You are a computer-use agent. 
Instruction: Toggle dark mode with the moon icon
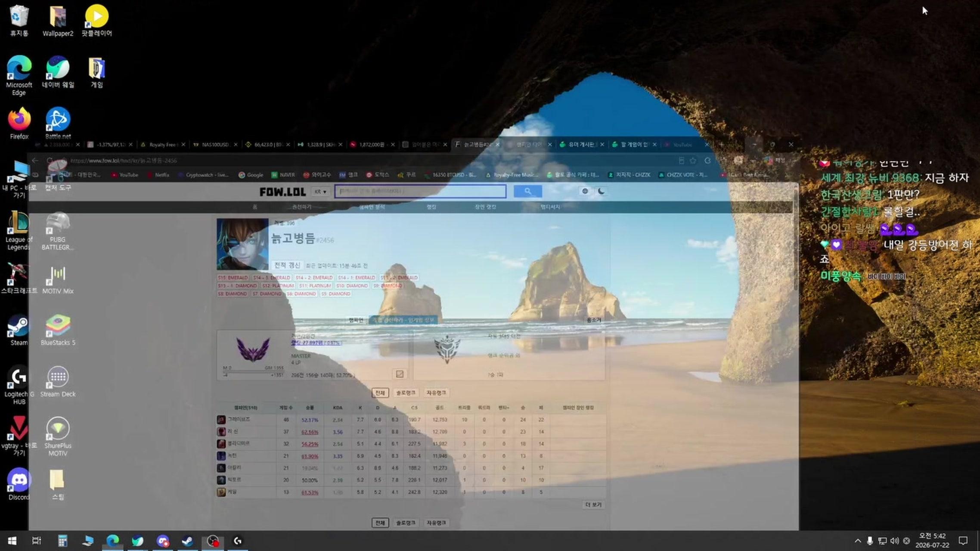[601, 191]
